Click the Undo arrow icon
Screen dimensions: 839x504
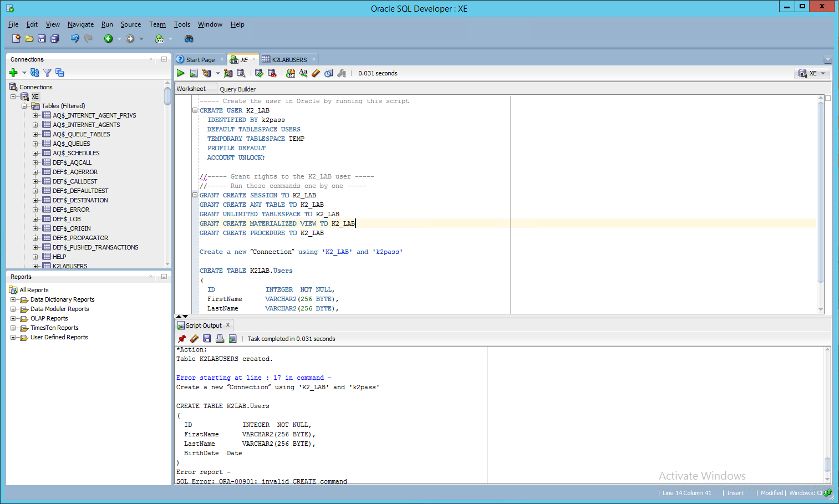[75, 38]
